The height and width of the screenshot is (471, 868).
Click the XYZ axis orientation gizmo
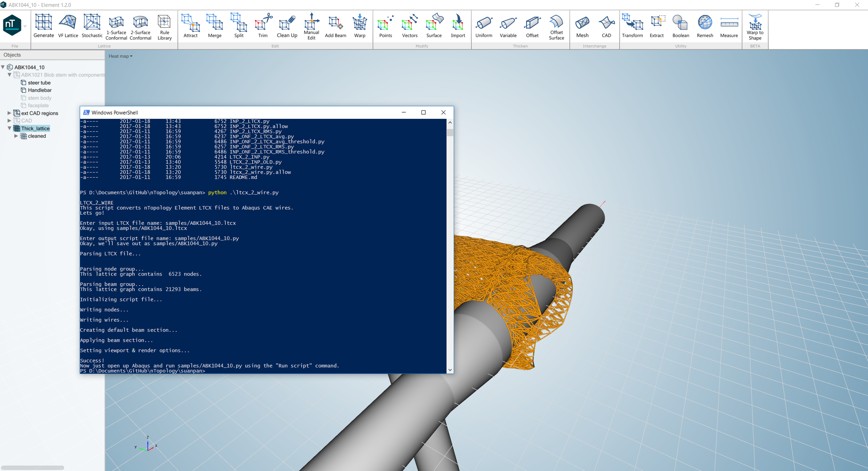point(146,444)
